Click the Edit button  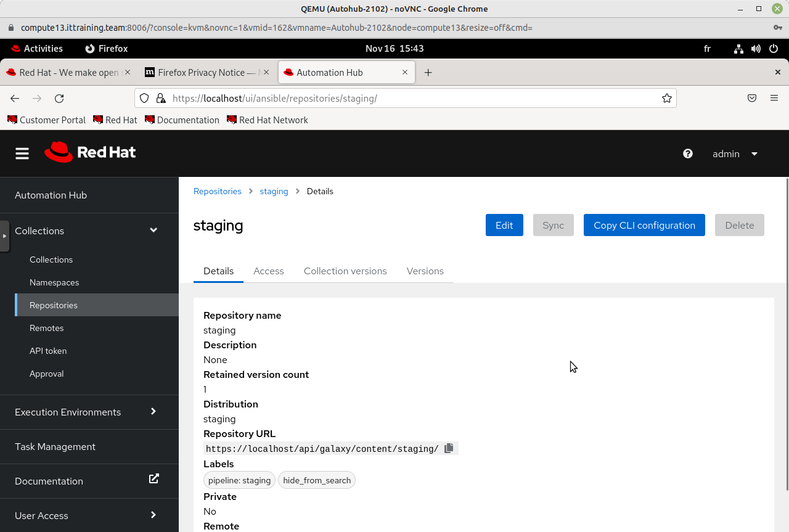(504, 225)
